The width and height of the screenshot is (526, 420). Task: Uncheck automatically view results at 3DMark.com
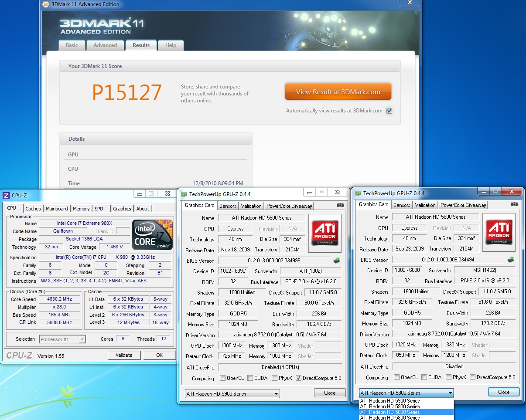click(x=389, y=111)
